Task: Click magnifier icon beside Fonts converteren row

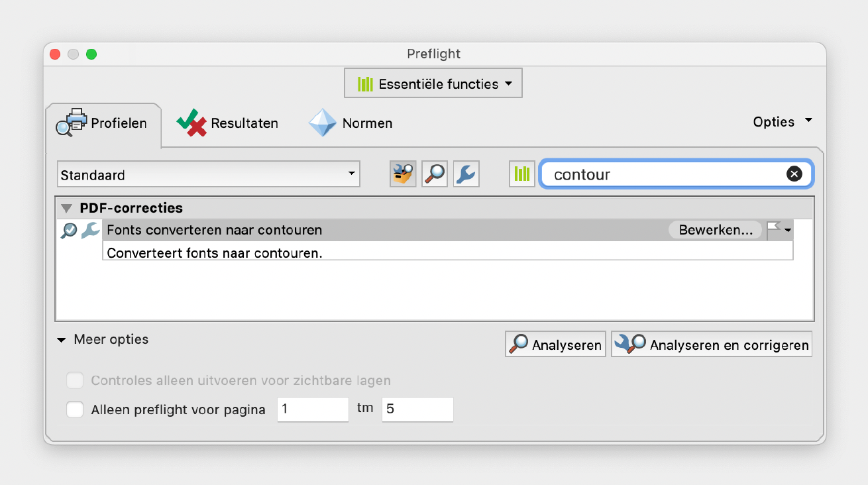Action: tap(69, 231)
